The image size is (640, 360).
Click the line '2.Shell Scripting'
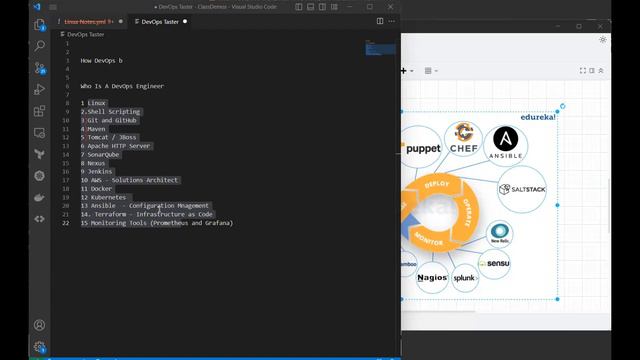coord(110,112)
